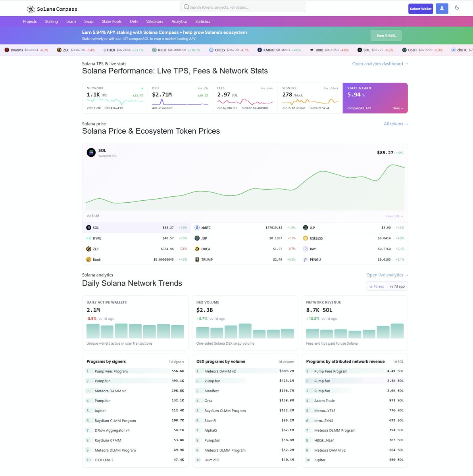The height and width of the screenshot is (476, 473).
Task: Click Jupiter row in signers list
Action: click(x=135, y=411)
